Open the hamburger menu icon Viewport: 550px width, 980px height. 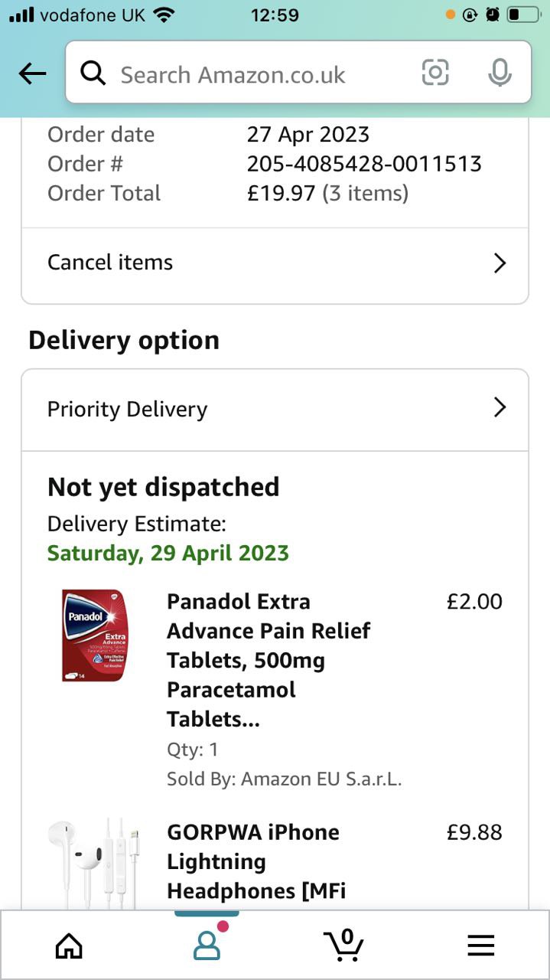480,946
